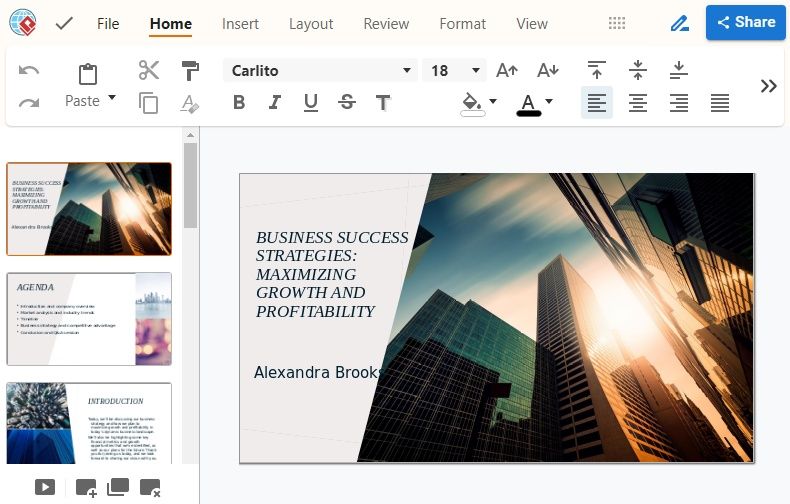Select the Clone Formatting paint roller icon
The height and width of the screenshot is (504, 790).
pos(190,71)
